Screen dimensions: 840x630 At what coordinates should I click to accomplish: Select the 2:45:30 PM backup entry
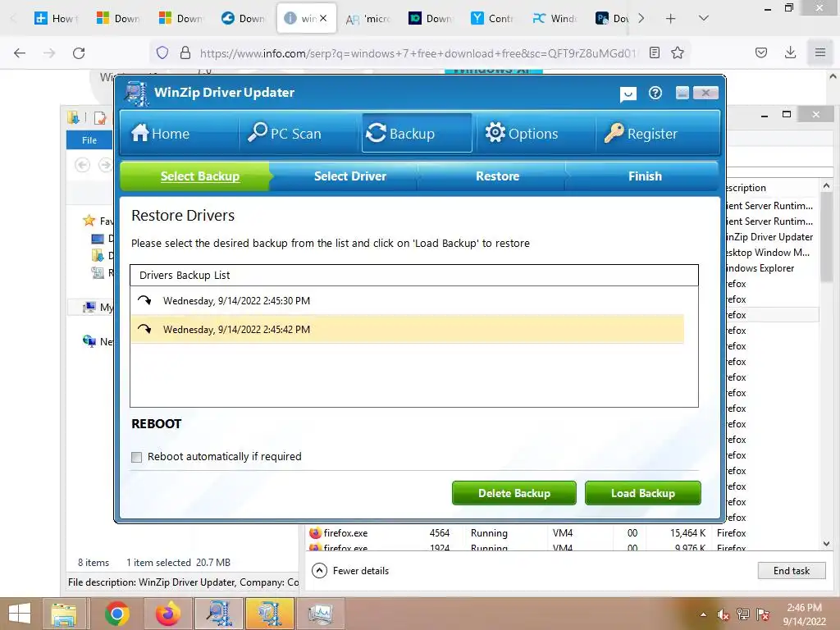coord(407,300)
